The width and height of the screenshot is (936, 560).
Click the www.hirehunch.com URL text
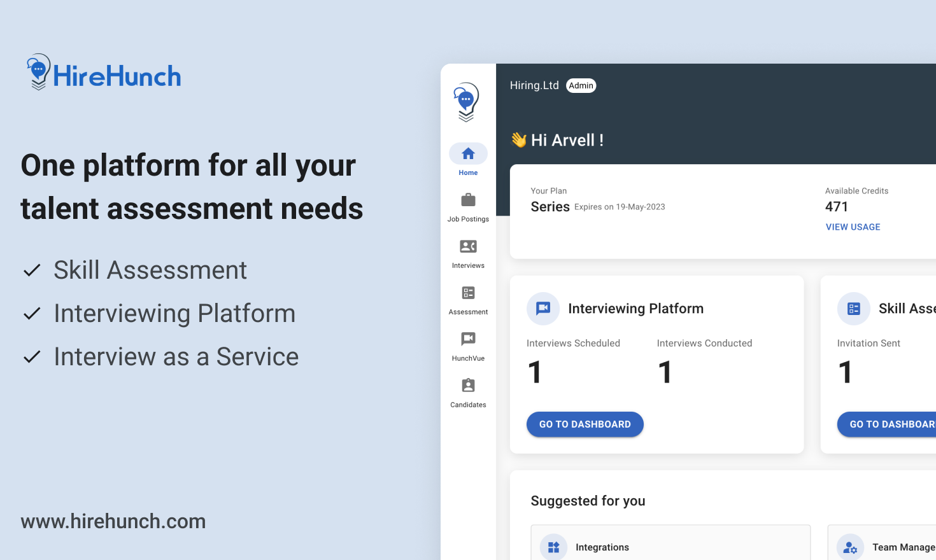point(113,521)
